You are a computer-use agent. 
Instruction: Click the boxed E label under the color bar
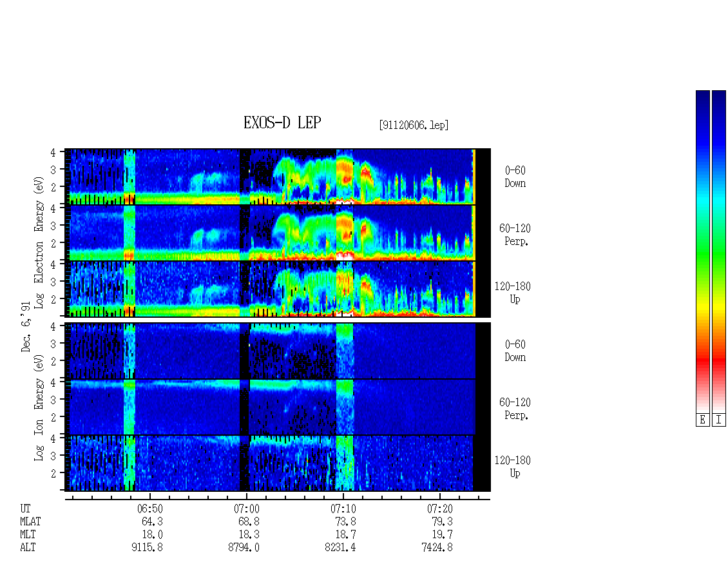pos(702,420)
